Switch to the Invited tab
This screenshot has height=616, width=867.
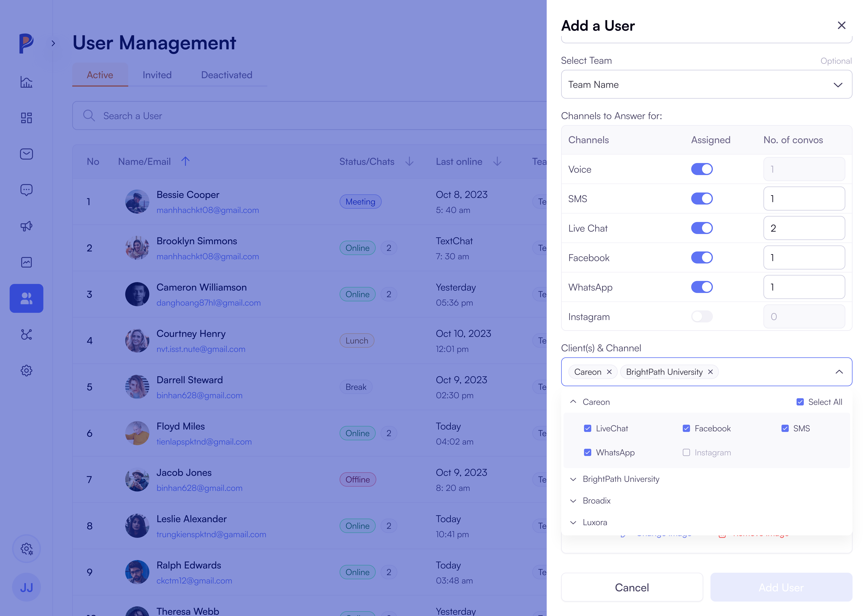pyautogui.click(x=157, y=75)
